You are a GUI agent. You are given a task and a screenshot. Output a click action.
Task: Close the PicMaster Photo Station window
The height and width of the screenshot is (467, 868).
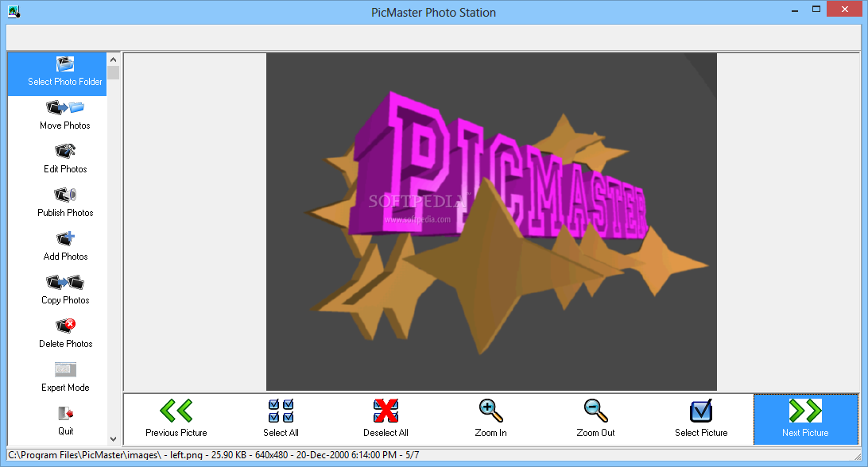click(845, 10)
